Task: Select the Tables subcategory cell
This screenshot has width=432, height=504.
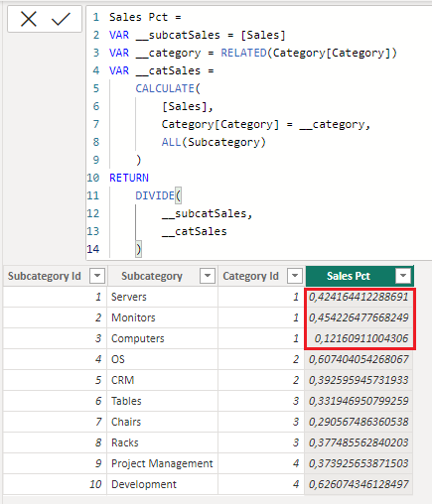Action: 163,401
